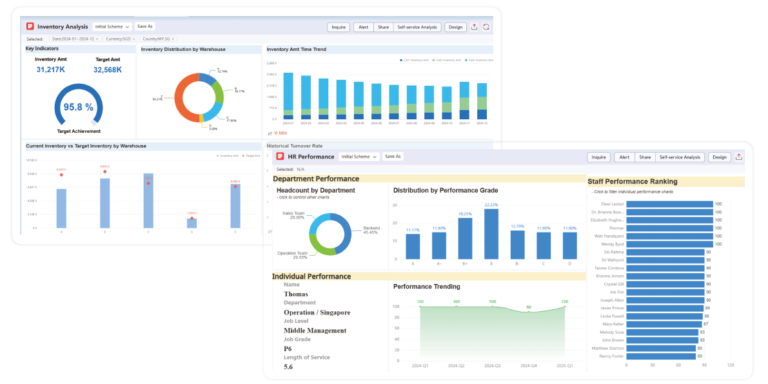The image size is (768, 384).
Task: Click the Inventory Amt value 31,217K
Action: tap(50, 70)
